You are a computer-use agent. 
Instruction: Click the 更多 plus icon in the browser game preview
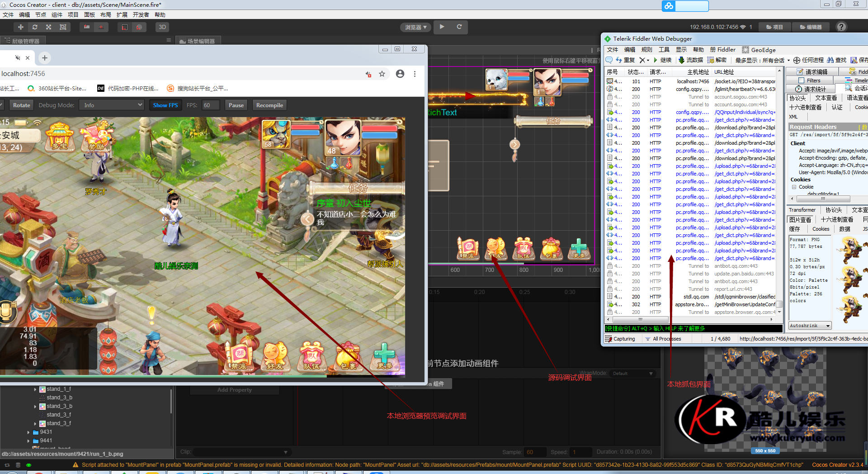(x=385, y=357)
